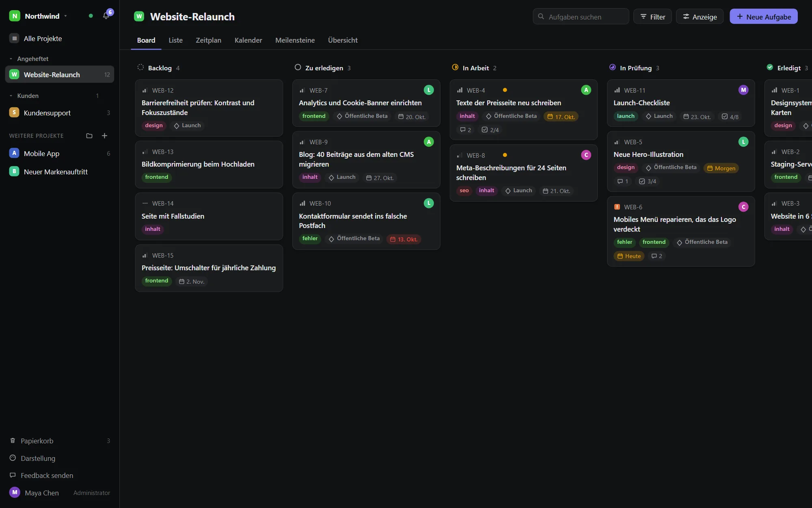Image resolution: width=812 pixels, height=508 pixels.
Task: Click Feedback senden speech bubble icon
Action: [13, 475]
